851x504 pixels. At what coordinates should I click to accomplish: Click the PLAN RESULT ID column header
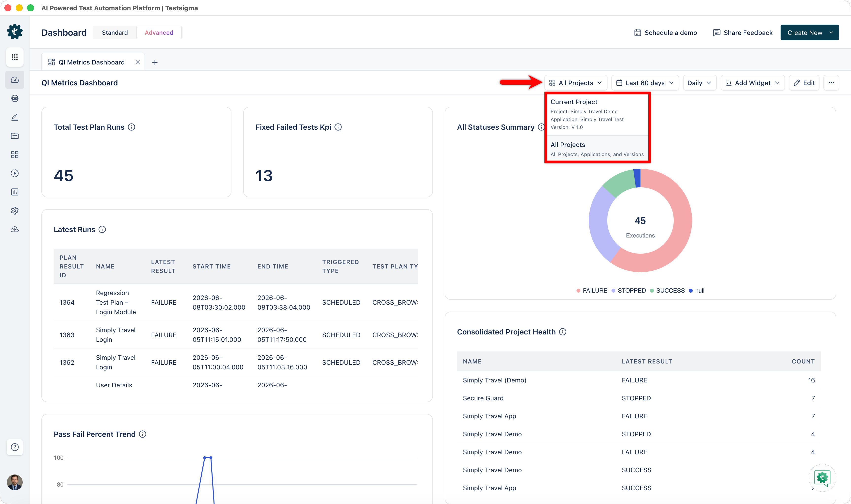(71, 266)
